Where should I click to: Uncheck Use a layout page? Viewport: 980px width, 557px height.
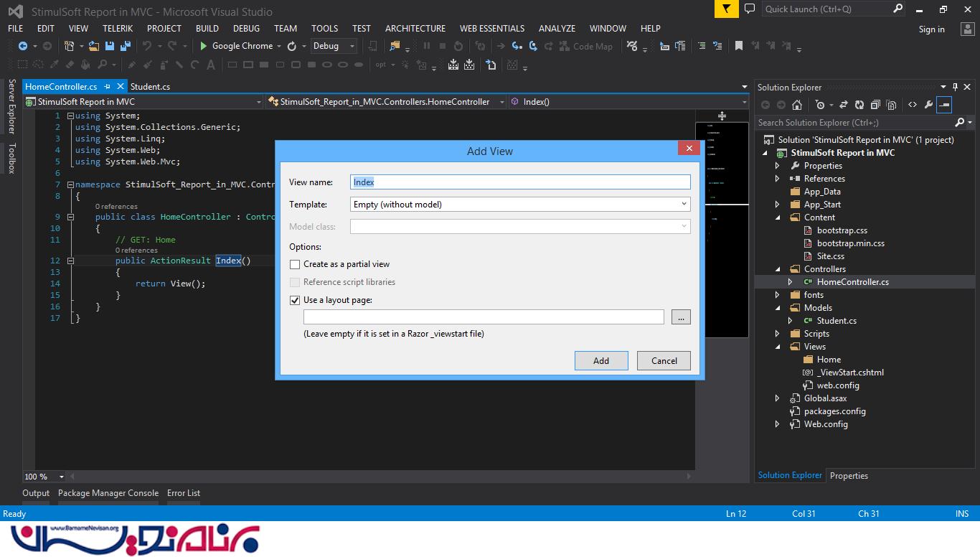[295, 300]
